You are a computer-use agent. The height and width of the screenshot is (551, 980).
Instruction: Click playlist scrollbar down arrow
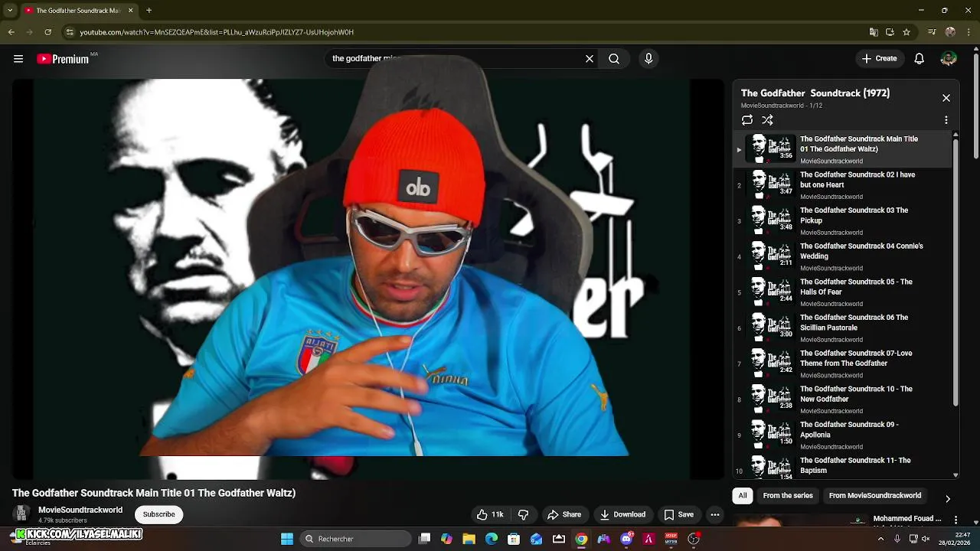[955, 475]
